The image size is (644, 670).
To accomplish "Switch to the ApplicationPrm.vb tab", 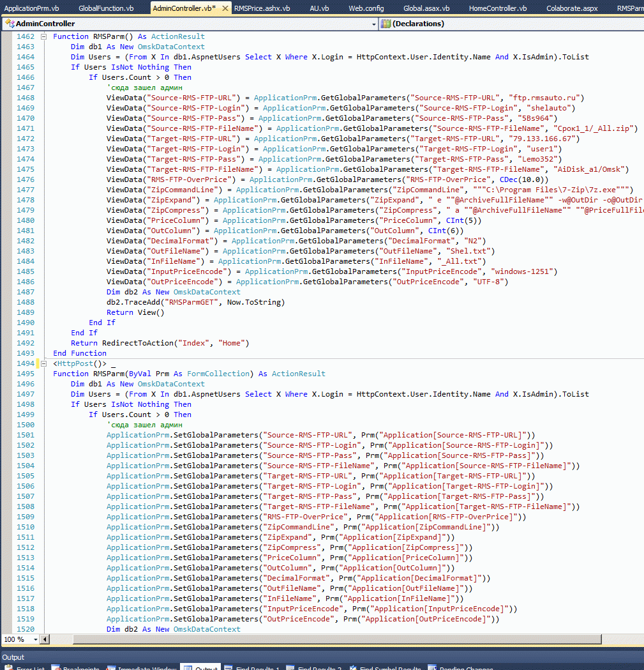I will pos(32,8).
